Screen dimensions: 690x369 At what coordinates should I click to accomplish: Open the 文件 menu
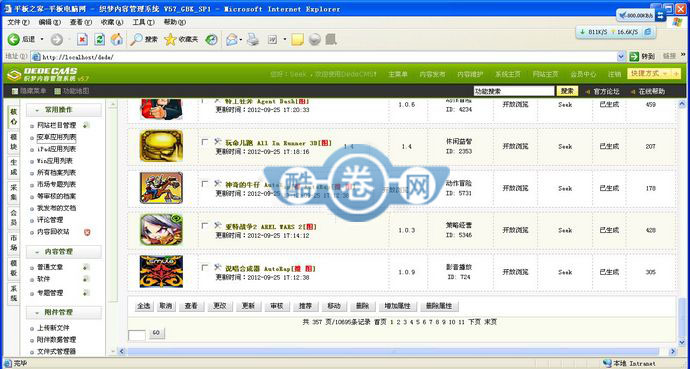pos(19,22)
